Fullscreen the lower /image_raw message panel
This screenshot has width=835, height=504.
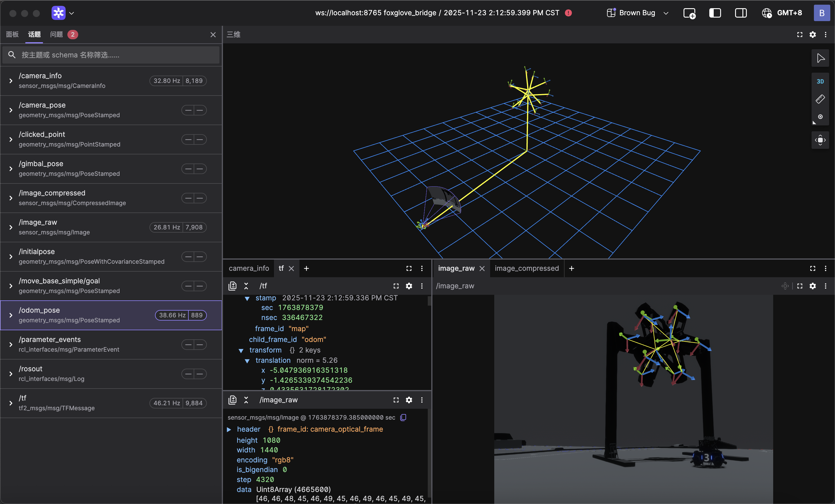396,400
